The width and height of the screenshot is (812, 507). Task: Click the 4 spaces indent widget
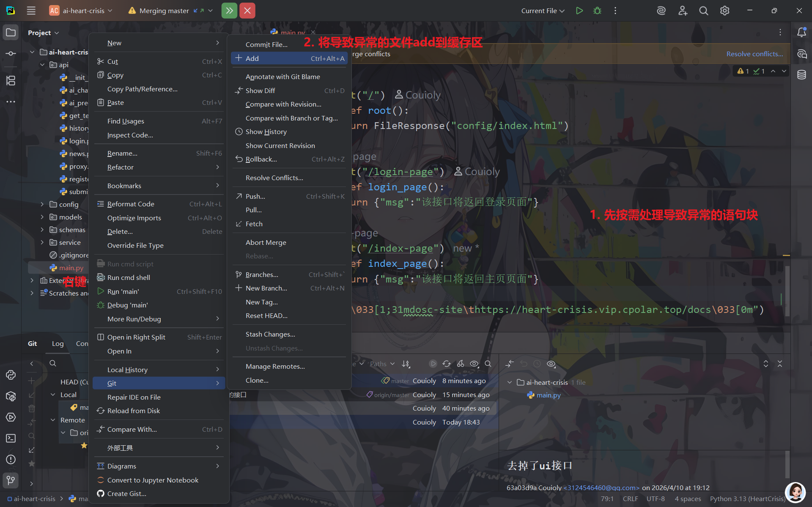coord(688,499)
